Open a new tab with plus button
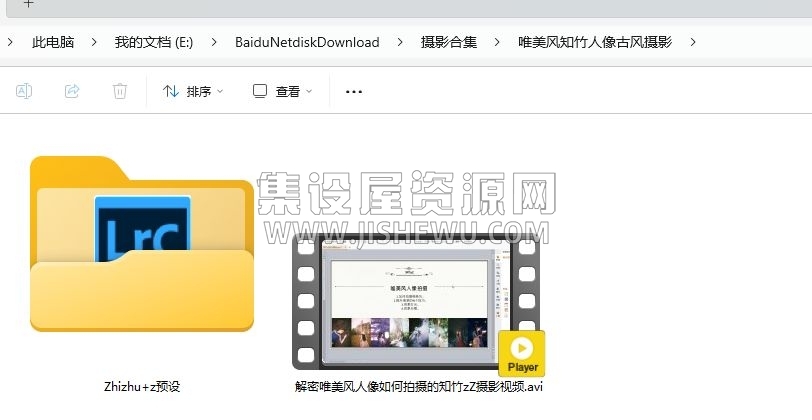Screen dimensions: 812x420 pos(29,3)
